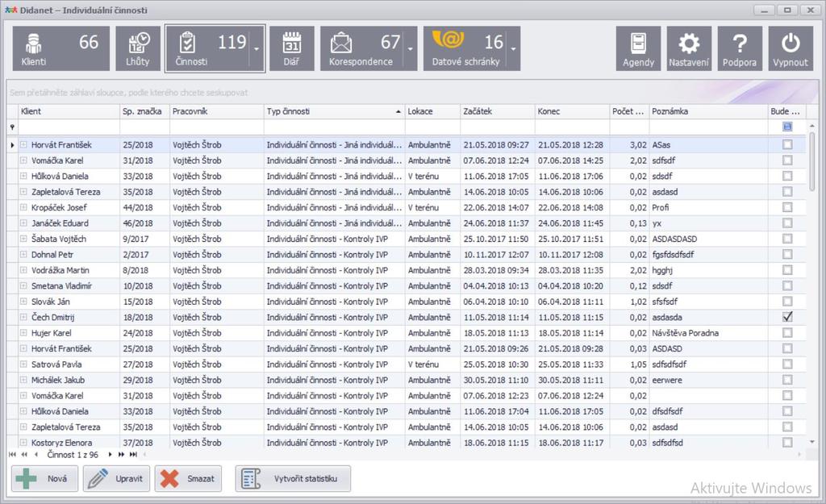Select the start time '28.03.2018 09:34'
Image resolution: width=826 pixels, height=504 pixels.
click(x=496, y=270)
